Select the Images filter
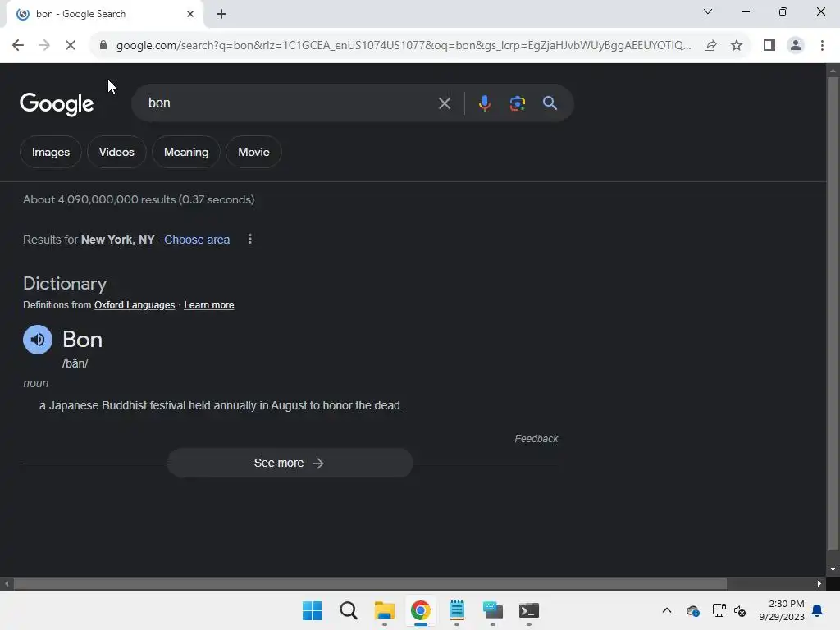The width and height of the screenshot is (840, 630). pos(51,152)
